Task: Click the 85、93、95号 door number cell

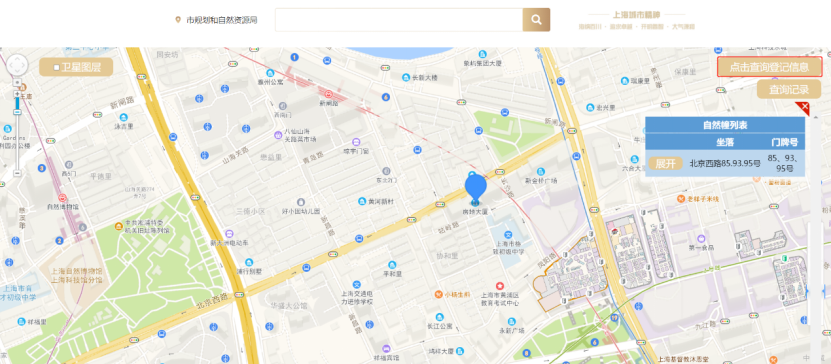Action: 784,163
